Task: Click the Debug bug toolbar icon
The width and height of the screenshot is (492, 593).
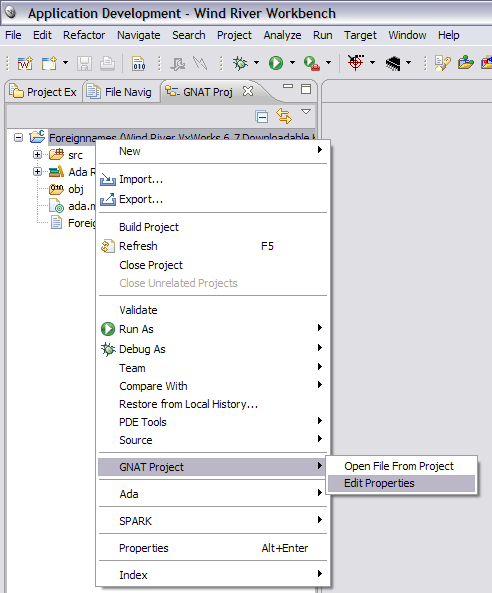Action: click(x=240, y=63)
